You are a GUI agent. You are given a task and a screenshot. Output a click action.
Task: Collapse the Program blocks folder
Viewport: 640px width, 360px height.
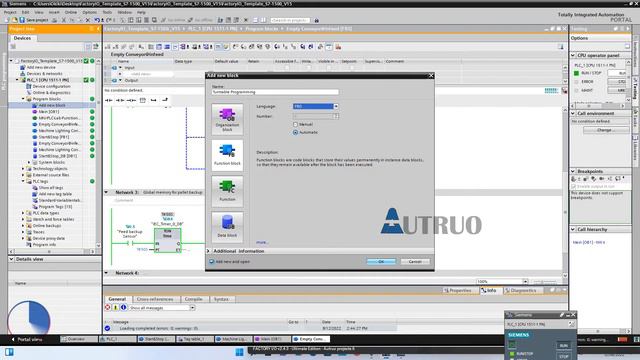click(x=23, y=99)
